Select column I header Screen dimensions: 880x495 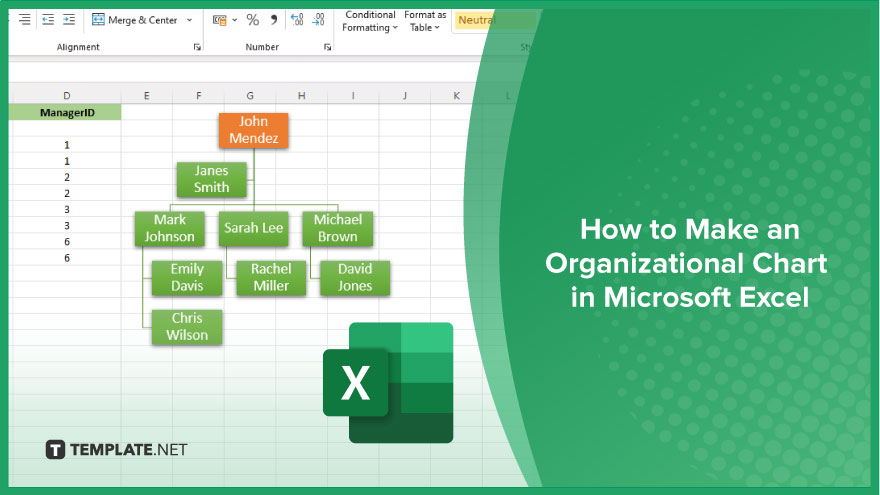(x=353, y=95)
